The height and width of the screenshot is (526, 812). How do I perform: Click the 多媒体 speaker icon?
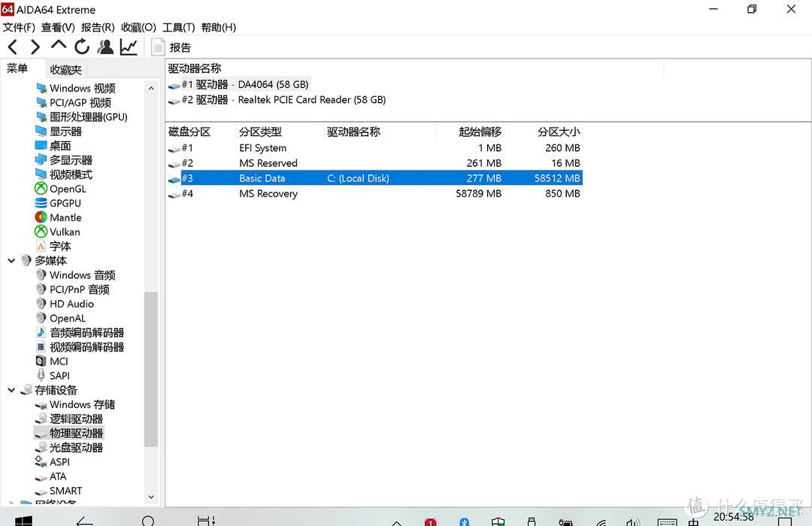point(26,261)
